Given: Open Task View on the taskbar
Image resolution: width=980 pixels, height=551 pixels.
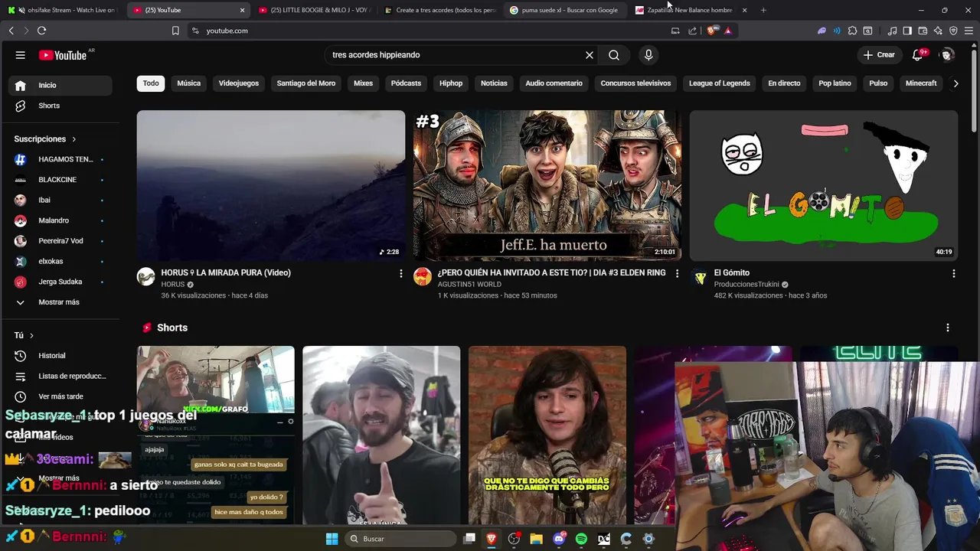Looking at the screenshot, I should click(469, 539).
